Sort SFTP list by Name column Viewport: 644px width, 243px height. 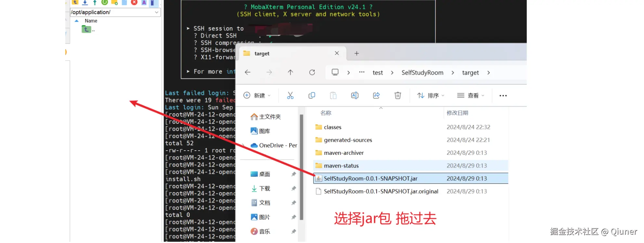pyautogui.click(x=91, y=21)
